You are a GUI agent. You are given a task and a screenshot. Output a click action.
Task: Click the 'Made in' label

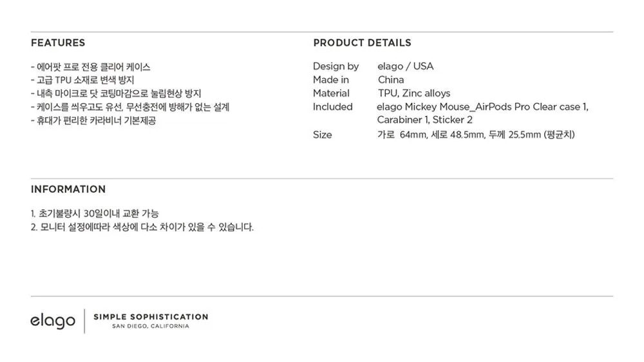[x=331, y=80]
